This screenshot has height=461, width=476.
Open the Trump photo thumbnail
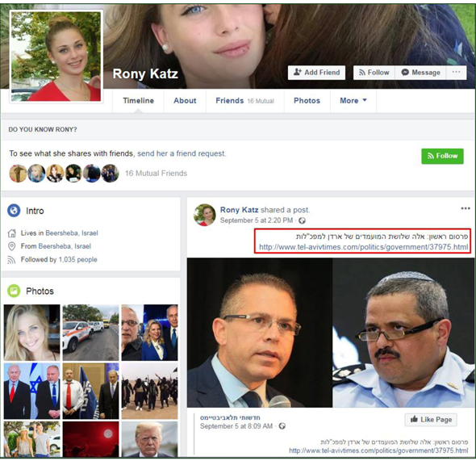point(150,439)
